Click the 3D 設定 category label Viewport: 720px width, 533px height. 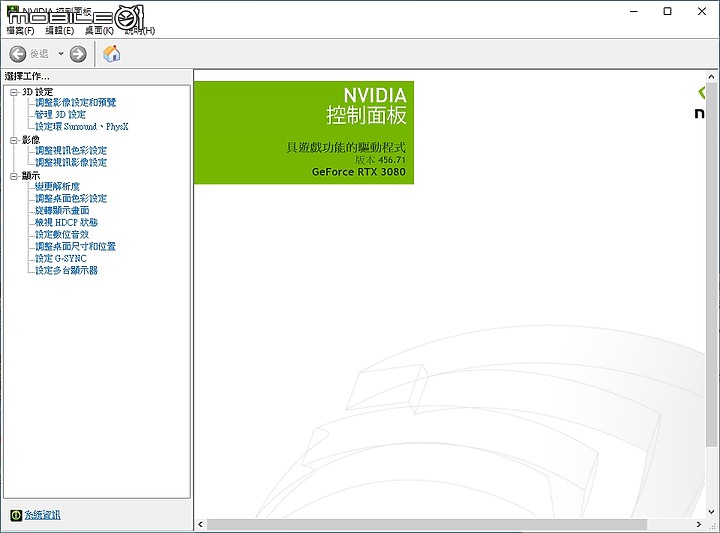click(x=38, y=92)
